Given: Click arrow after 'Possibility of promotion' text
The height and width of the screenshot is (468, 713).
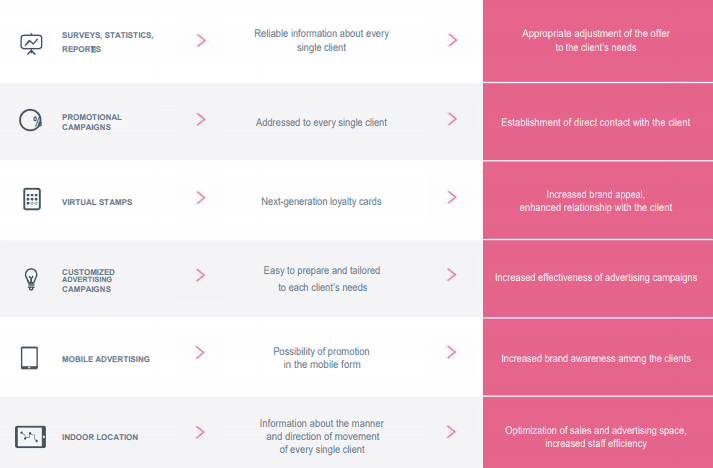Looking at the screenshot, I should pyautogui.click(x=452, y=352).
